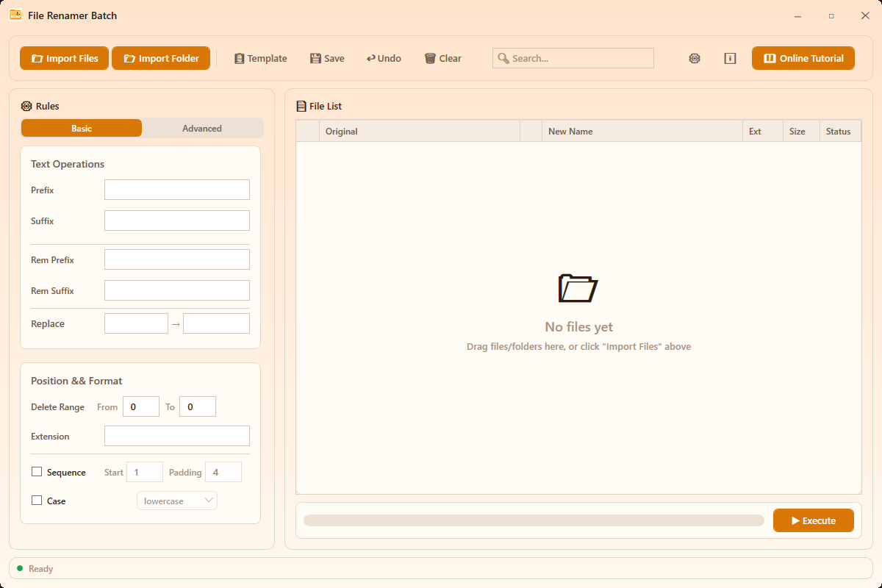The image size is (882, 588).
Task: Click into the Suffix text field
Action: point(177,220)
